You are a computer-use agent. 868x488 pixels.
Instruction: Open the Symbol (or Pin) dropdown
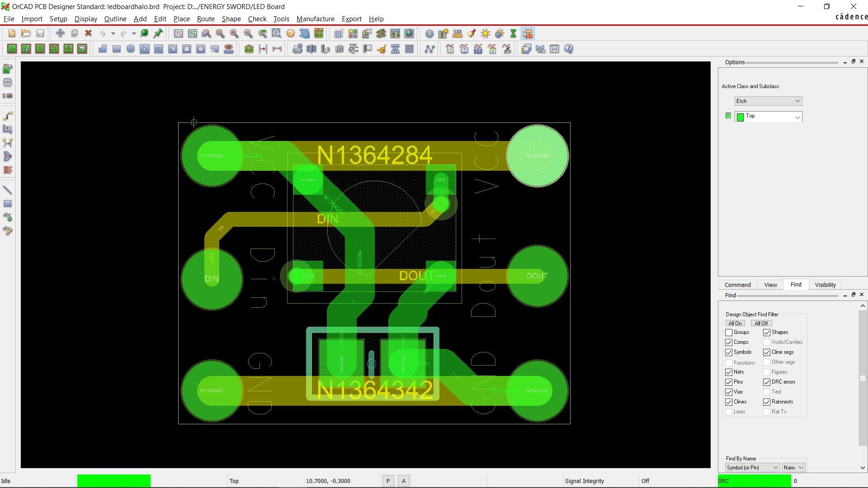point(752,468)
